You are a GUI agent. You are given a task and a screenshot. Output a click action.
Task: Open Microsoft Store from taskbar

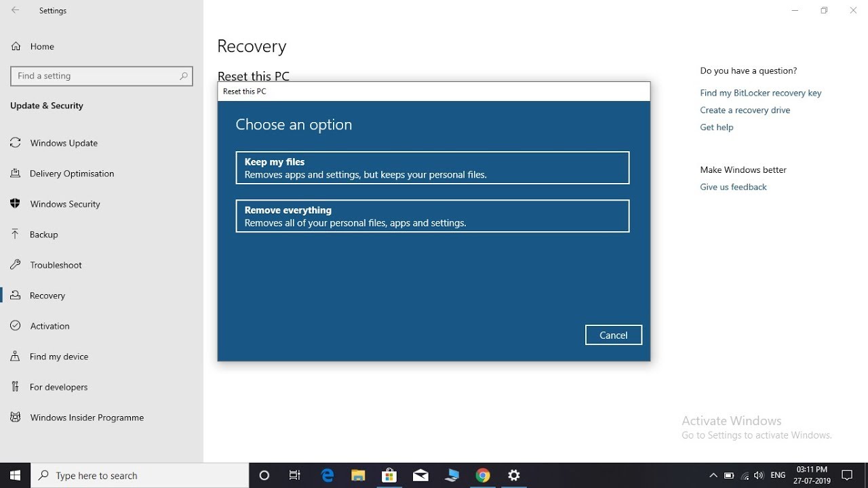[389, 475]
